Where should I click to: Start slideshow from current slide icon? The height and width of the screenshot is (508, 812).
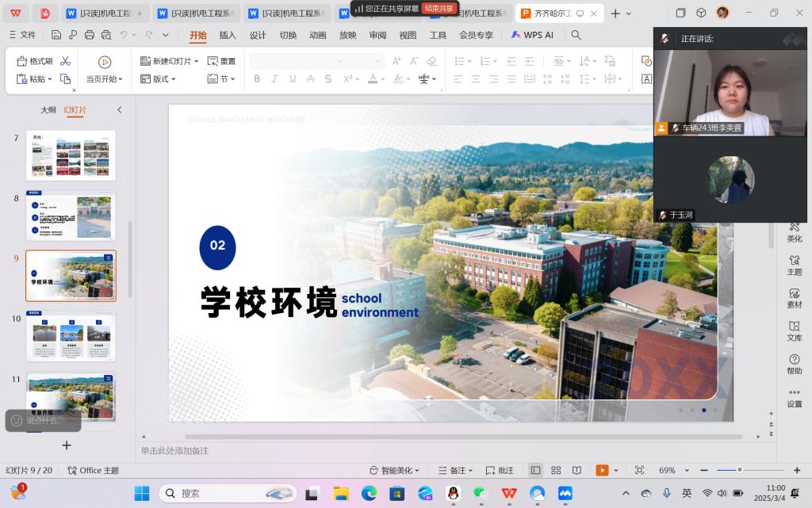pyautogui.click(x=105, y=62)
